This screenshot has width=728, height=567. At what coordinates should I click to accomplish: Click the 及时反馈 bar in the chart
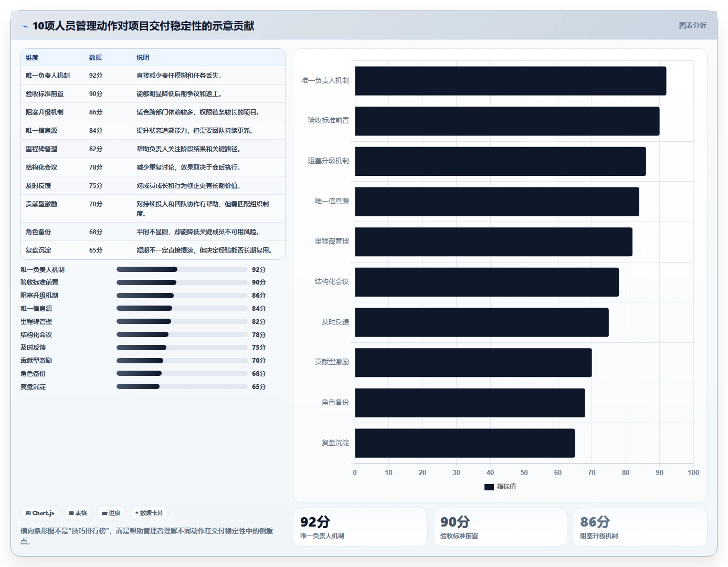[482, 322]
